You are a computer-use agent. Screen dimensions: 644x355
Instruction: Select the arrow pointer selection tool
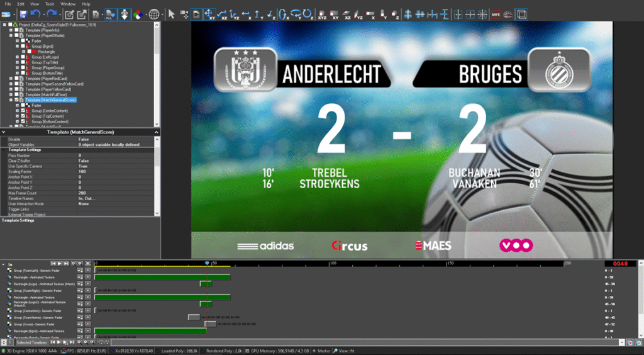tap(172, 14)
